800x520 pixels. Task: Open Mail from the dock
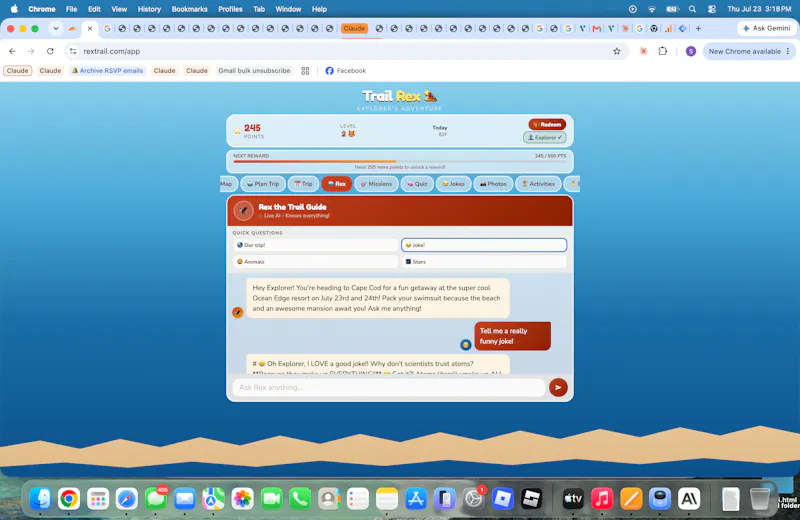(x=184, y=499)
